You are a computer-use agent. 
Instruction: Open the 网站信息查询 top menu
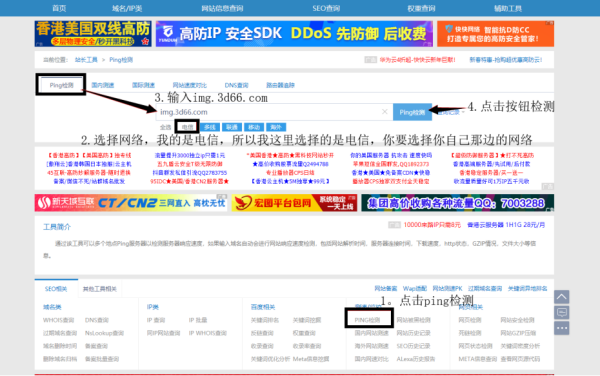tap(222, 8)
